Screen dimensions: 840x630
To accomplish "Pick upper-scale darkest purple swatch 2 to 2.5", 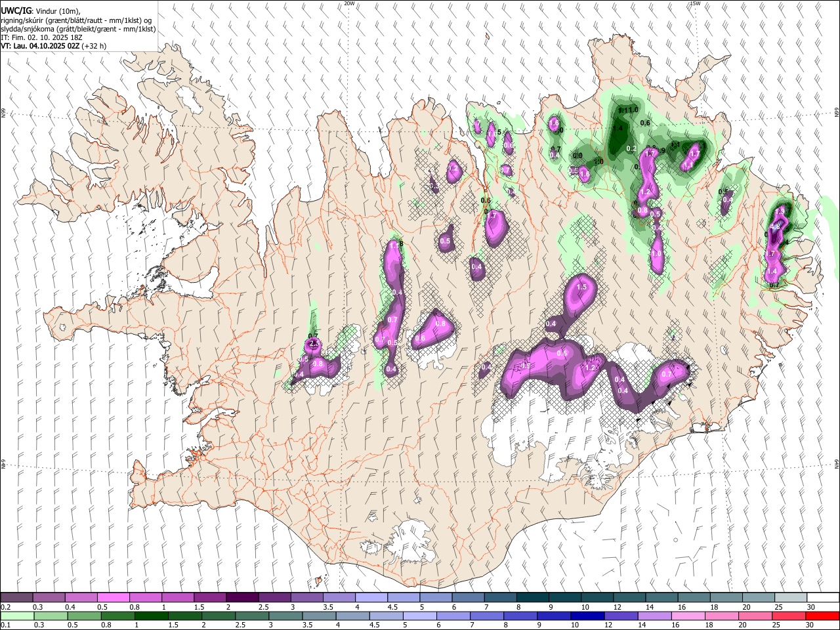I will pyautogui.click(x=241, y=597).
